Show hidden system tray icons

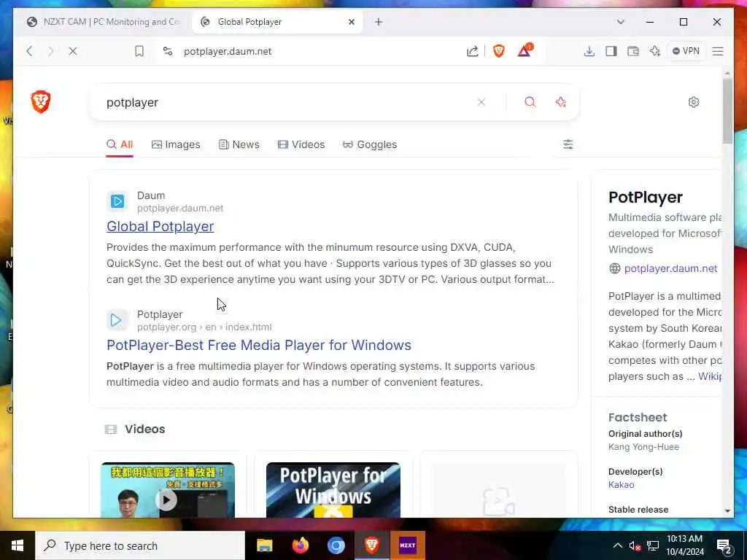tap(617, 545)
